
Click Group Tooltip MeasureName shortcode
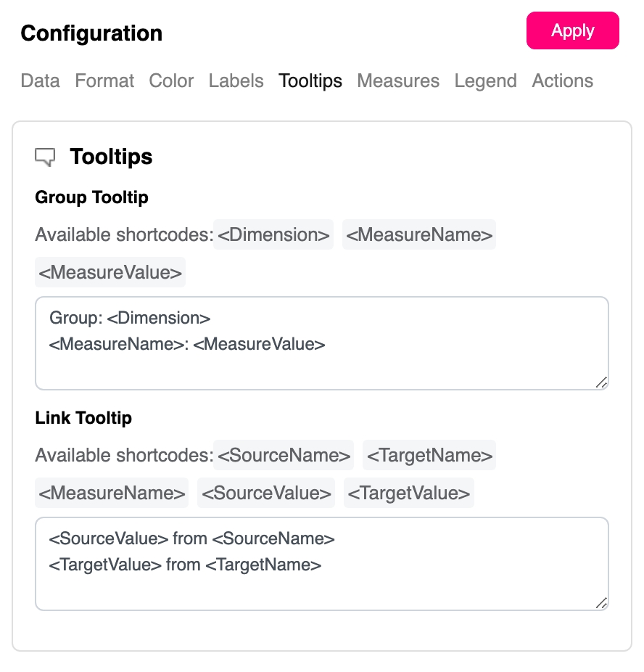pyautogui.click(x=419, y=234)
